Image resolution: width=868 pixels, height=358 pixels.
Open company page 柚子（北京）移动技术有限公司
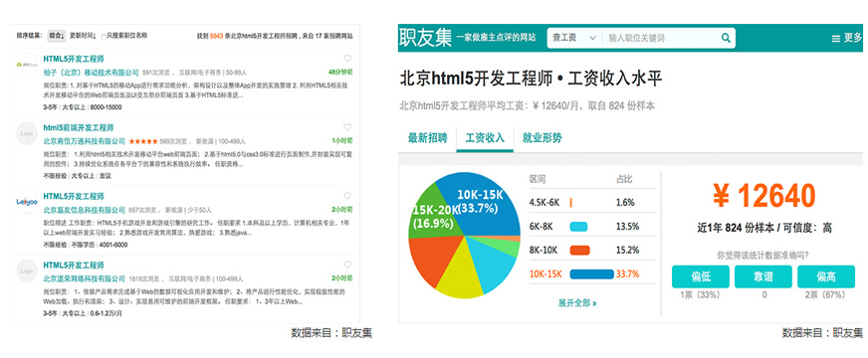pyautogui.click(x=91, y=73)
